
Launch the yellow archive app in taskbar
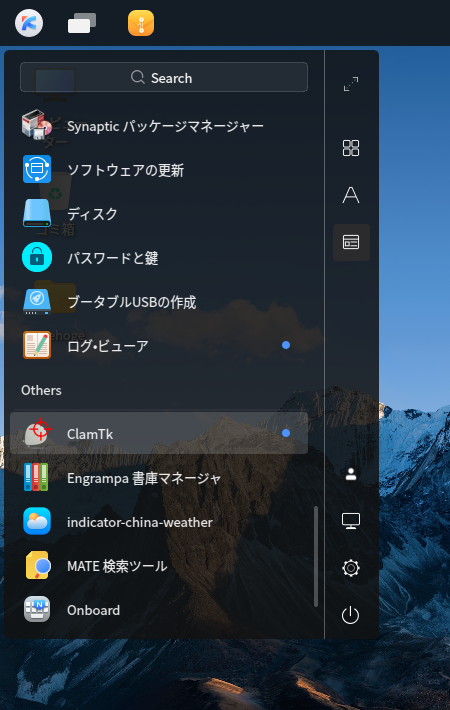(x=141, y=23)
